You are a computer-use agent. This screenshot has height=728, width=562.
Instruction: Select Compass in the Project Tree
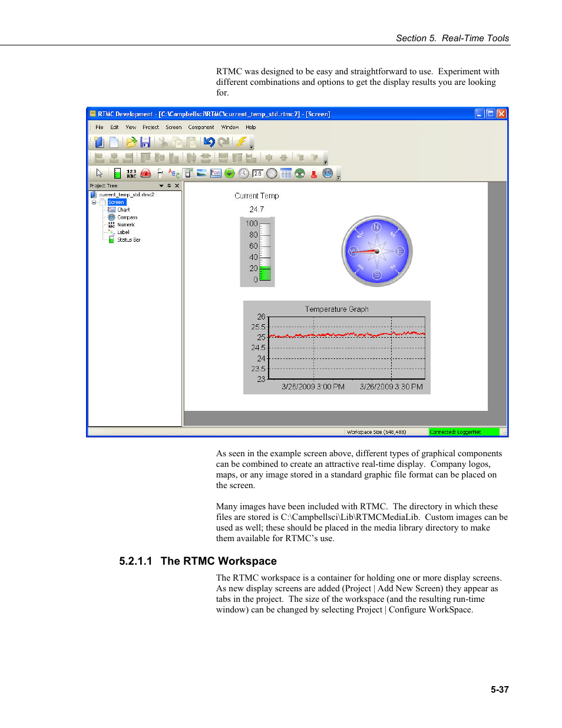coord(127,218)
